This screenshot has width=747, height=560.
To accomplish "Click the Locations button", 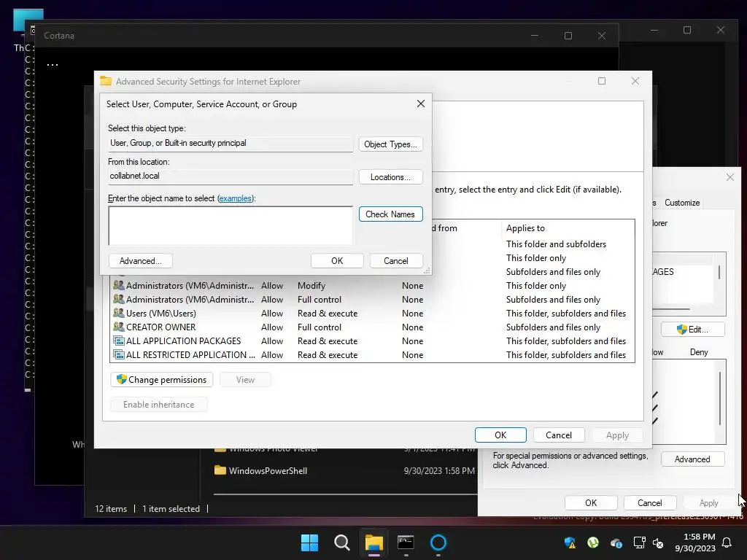I will coord(390,177).
